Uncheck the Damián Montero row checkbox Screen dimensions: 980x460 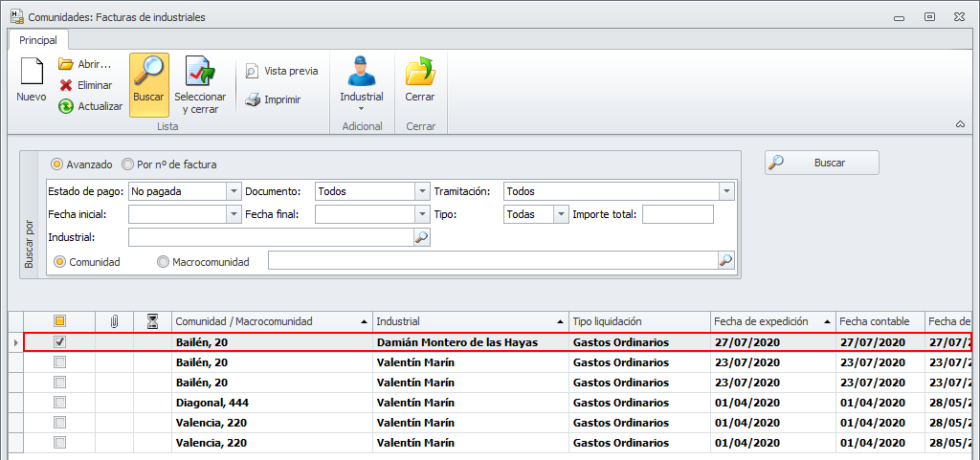pyautogui.click(x=59, y=341)
